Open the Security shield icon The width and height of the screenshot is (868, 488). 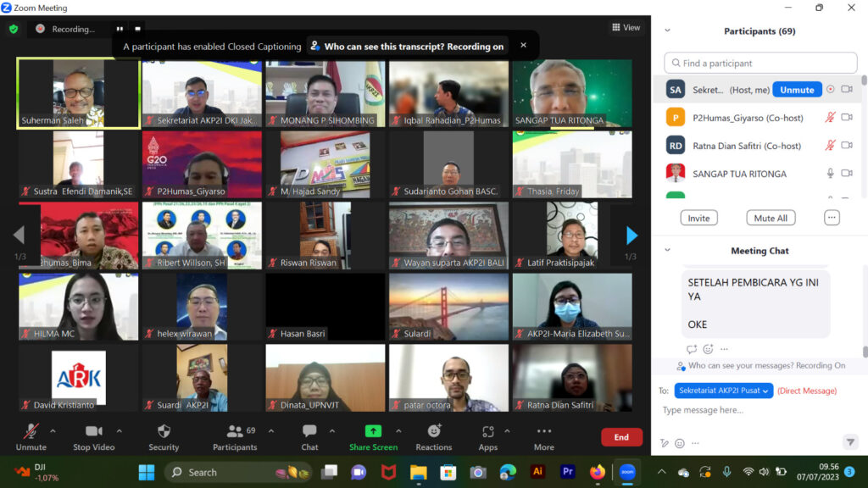pos(164,432)
